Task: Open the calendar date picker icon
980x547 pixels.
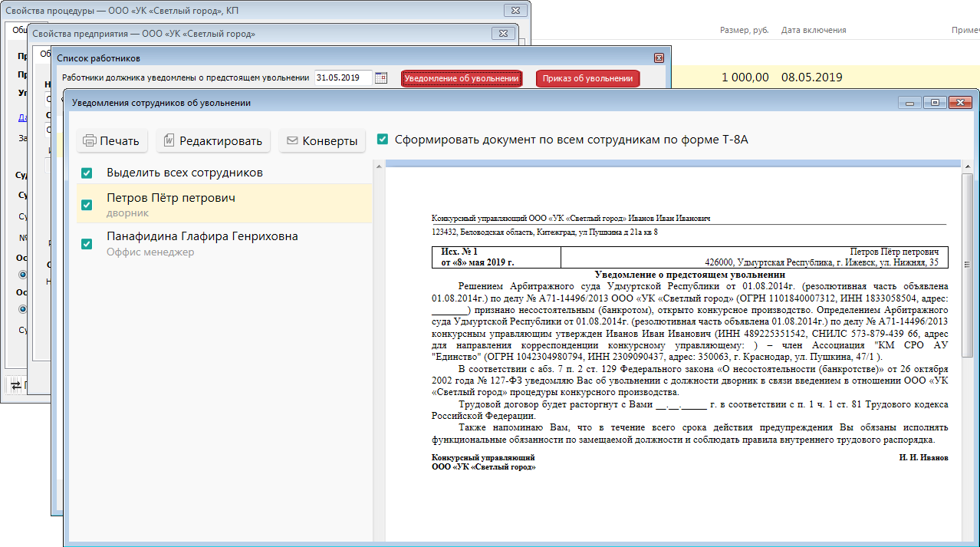Action: coord(381,78)
